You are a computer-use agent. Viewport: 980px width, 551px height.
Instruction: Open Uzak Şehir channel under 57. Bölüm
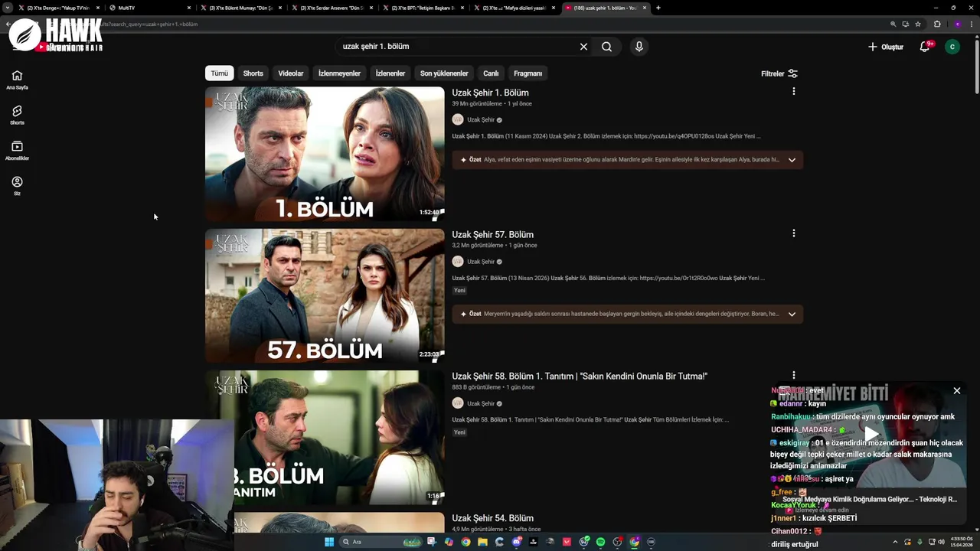pyautogui.click(x=481, y=262)
